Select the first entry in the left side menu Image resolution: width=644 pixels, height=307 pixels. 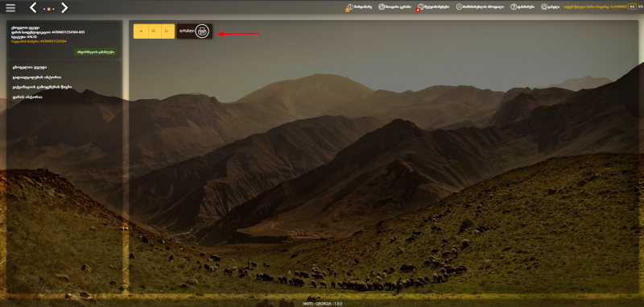[x=29, y=67]
